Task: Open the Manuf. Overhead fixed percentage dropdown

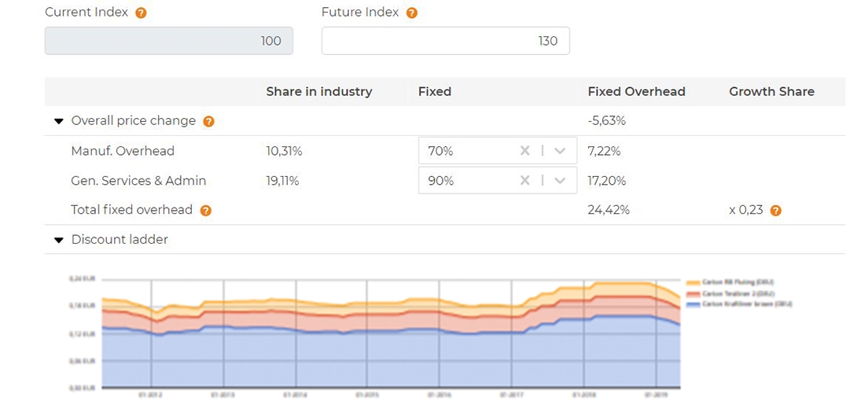Action: [x=560, y=151]
